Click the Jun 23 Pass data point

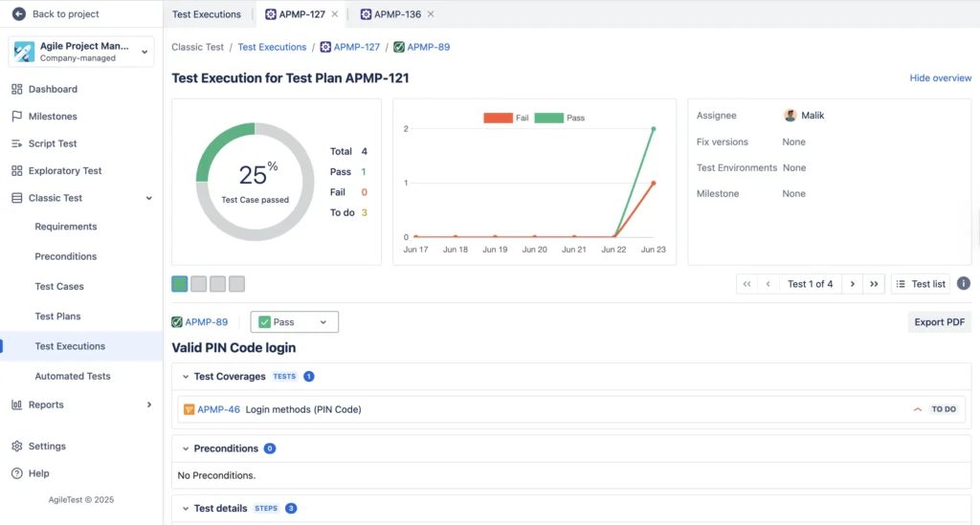pyautogui.click(x=654, y=129)
